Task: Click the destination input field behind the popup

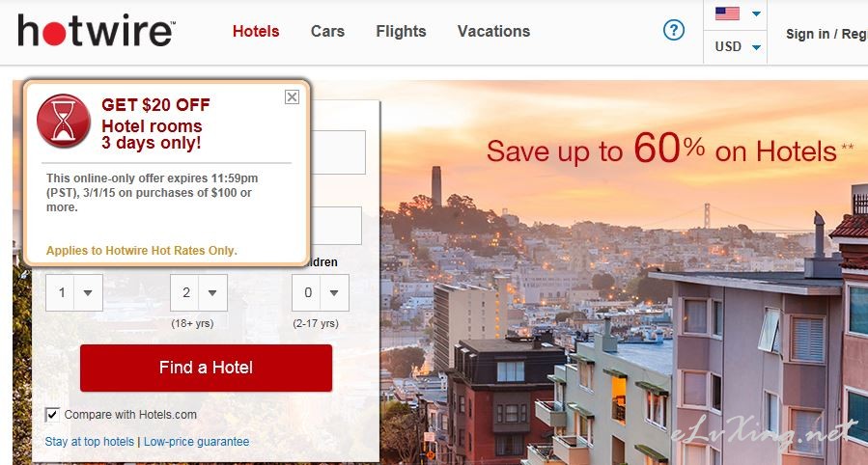Action: (338, 152)
